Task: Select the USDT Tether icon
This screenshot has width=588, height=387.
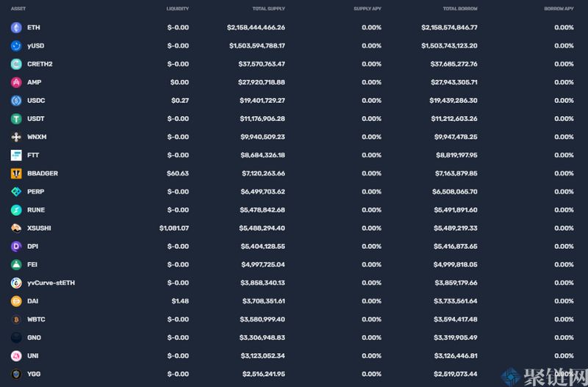Action: click(x=16, y=119)
